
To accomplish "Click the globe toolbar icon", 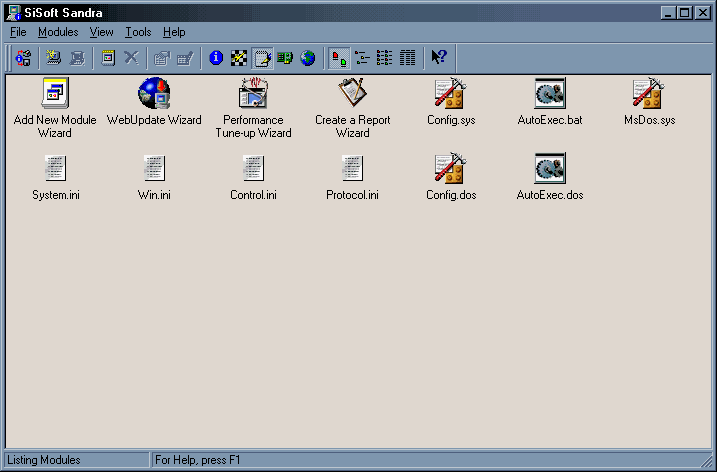I will click(308, 58).
